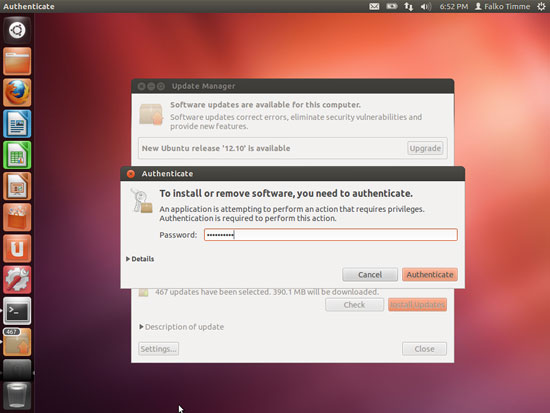Expand the Details section in Authenticate dialog

tap(140, 259)
